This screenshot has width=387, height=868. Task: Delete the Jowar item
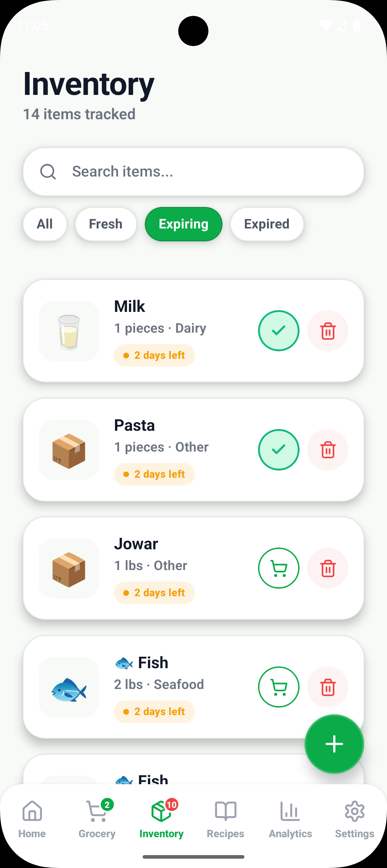click(328, 568)
